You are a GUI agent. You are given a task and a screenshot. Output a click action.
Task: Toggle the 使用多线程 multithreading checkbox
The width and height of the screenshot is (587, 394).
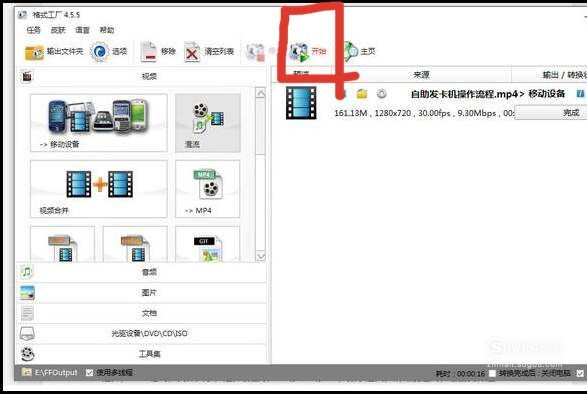coord(89,373)
